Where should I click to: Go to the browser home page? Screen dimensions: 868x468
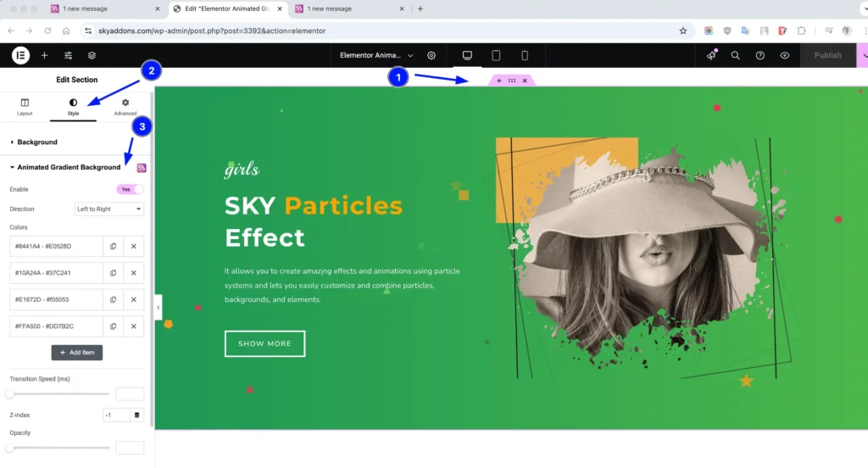(x=66, y=31)
